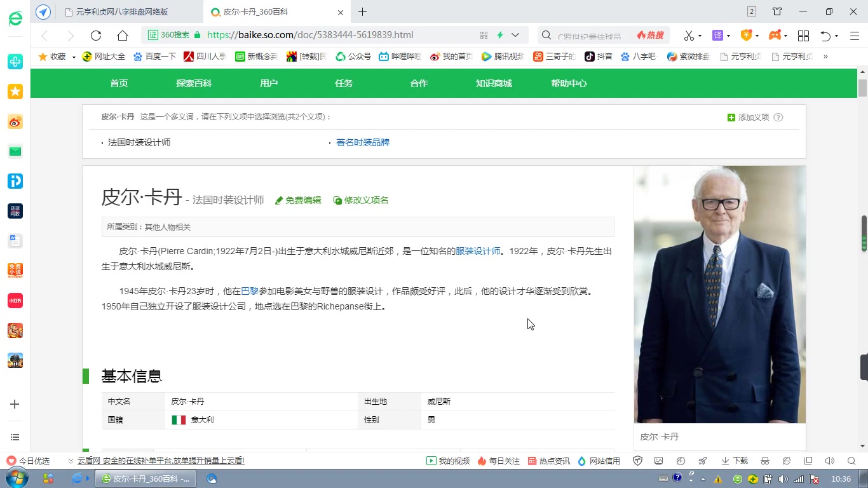Open a new tab with plus button

362,11
